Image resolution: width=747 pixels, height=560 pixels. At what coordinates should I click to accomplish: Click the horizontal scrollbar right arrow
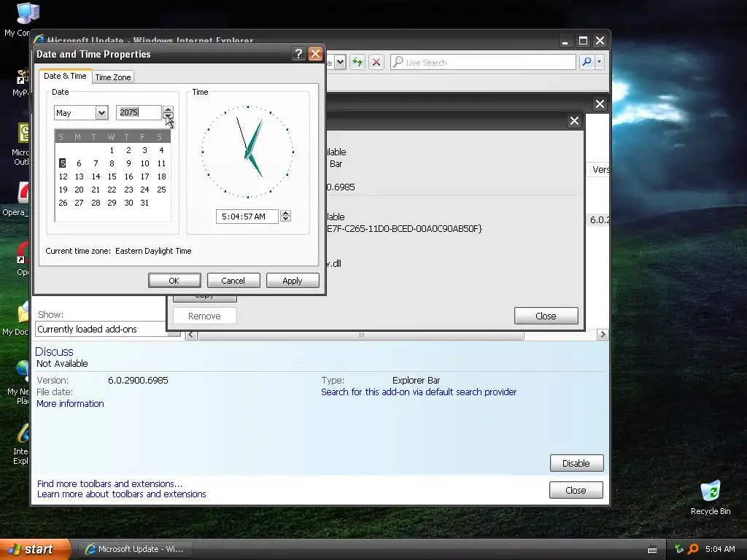[x=603, y=335]
